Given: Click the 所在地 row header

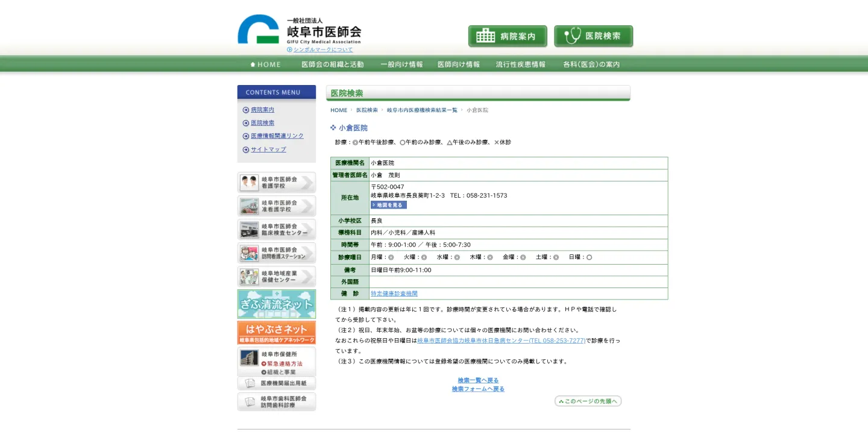Looking at the screenshot, I should [350, 198].
